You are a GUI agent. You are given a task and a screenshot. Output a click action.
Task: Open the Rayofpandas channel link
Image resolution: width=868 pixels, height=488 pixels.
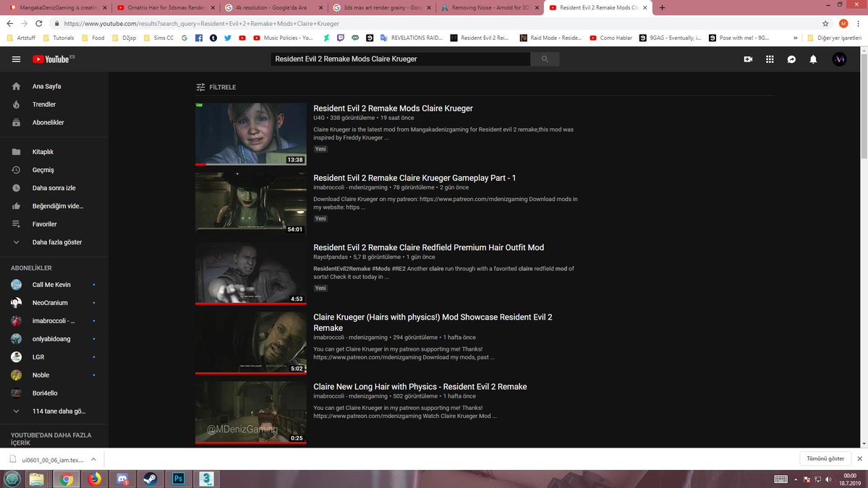point(330,257)
